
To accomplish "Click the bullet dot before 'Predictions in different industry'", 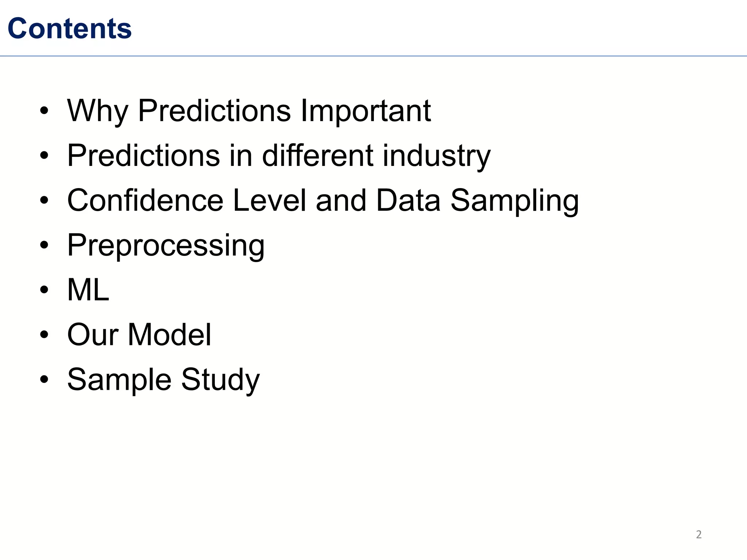I will pos(44,155).
